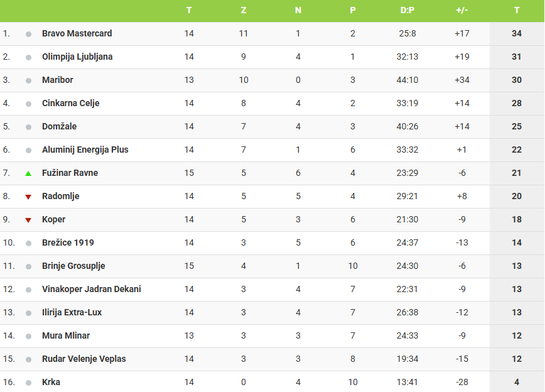This screenshot has height=392, width=545.
Task: Click gray status dot beside Maribor
Action: pyautogui.click(x=28, y=80)
